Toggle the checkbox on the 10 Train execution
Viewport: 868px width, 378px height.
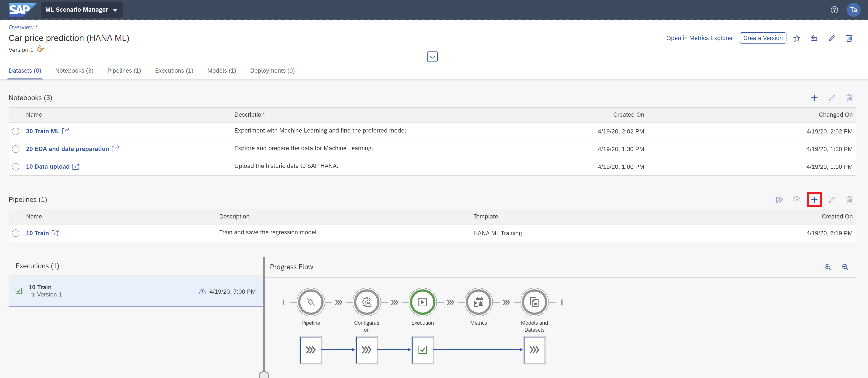19,291
